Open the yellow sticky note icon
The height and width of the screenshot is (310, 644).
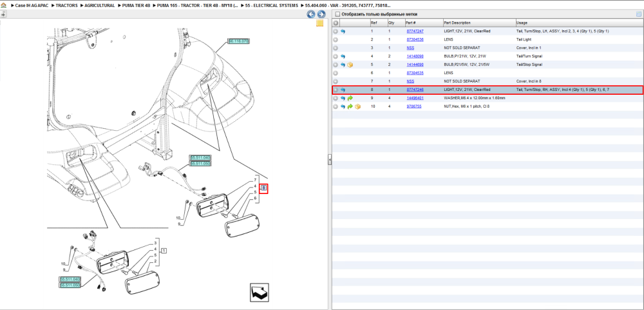(319, 23)
